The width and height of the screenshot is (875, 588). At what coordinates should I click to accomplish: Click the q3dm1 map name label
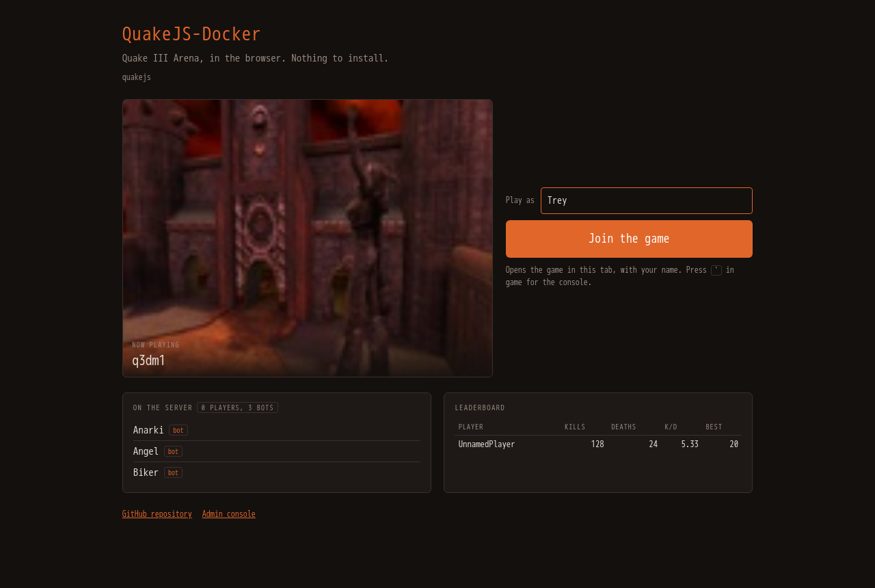coord(149,361)
